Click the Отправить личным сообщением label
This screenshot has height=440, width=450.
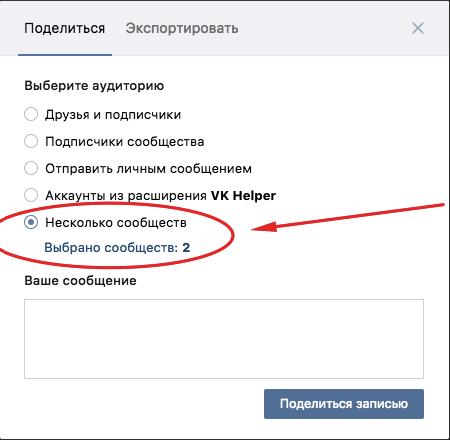coord(148,168)
